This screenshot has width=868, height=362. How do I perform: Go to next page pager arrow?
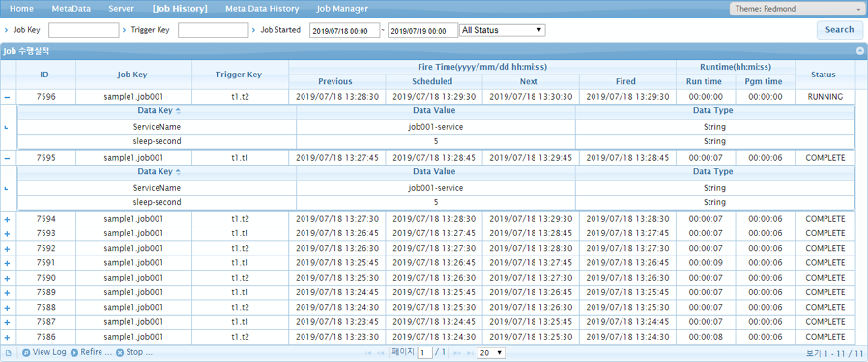pos(457,353)
